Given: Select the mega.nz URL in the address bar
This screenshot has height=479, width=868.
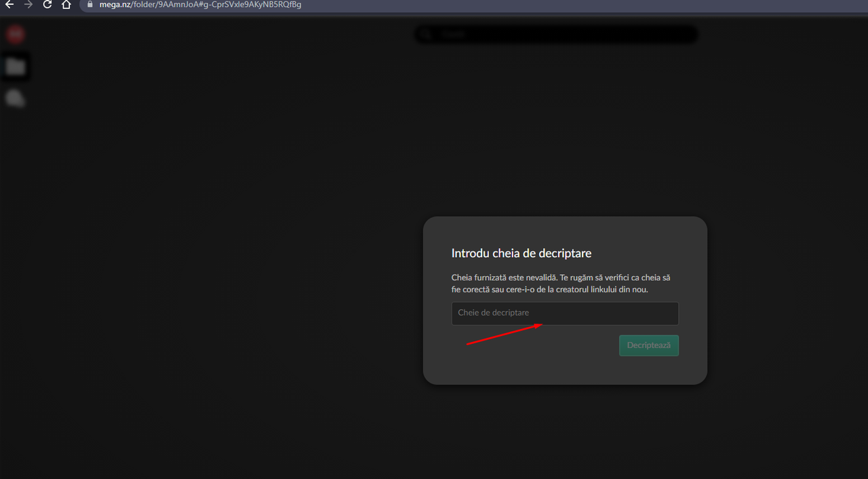Looking at the screenshot, I should (200, 5).
